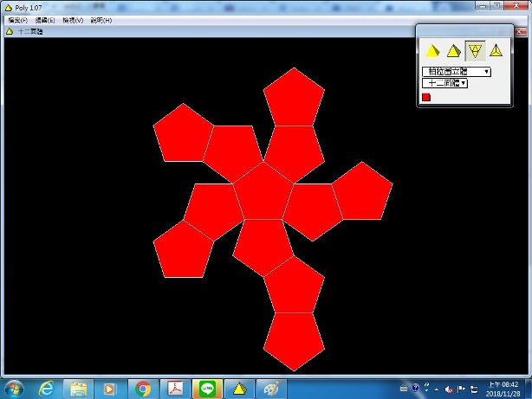Select the solid 3D view pyramid icon
532x399 pixels.
click(x=432, y=51)
